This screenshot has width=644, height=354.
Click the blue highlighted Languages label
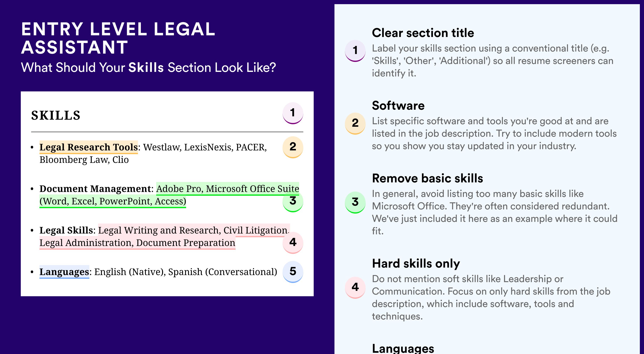(64, 272)
